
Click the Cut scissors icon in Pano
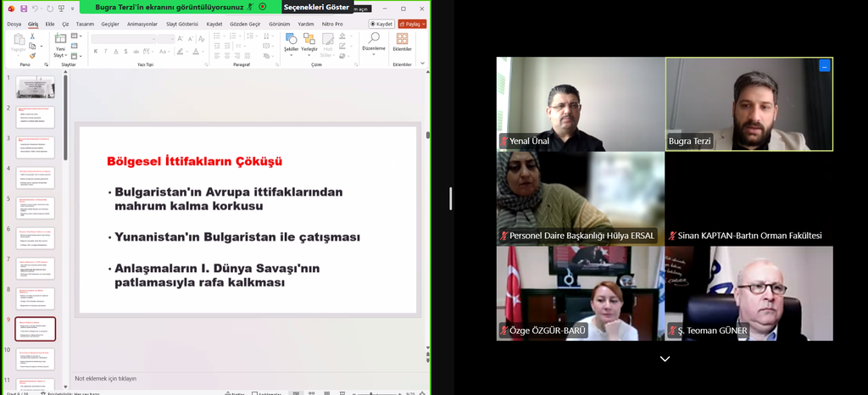pyautogui.click(x=32, y=36)
